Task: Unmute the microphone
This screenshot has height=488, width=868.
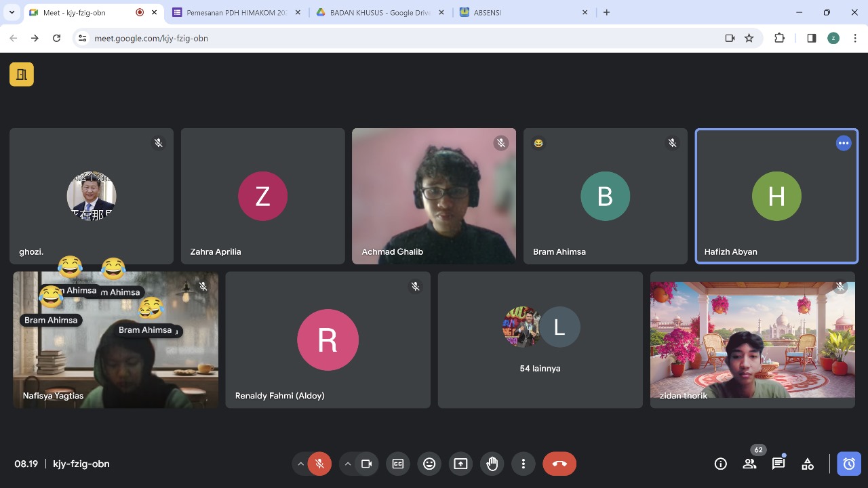Action: click(319, 464)
